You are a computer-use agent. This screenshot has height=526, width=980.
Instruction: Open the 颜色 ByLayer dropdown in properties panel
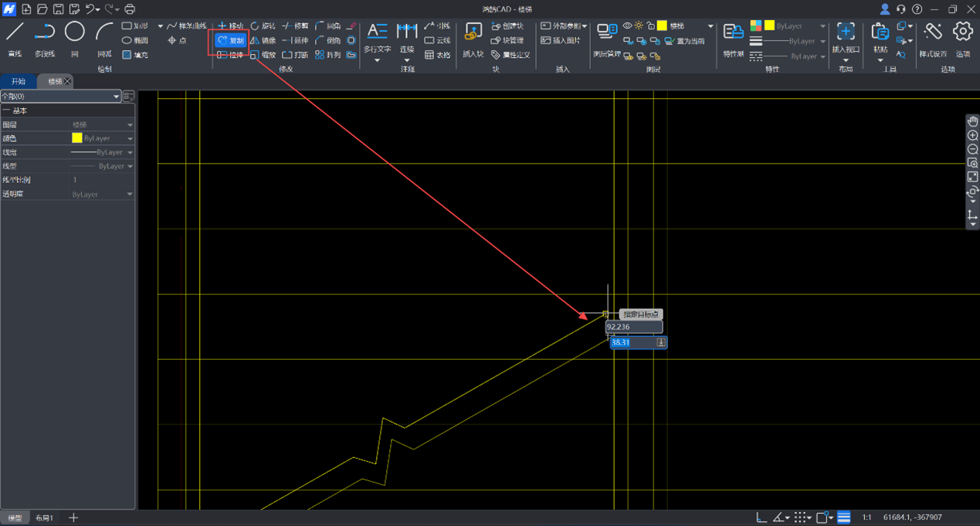[130, 139]
